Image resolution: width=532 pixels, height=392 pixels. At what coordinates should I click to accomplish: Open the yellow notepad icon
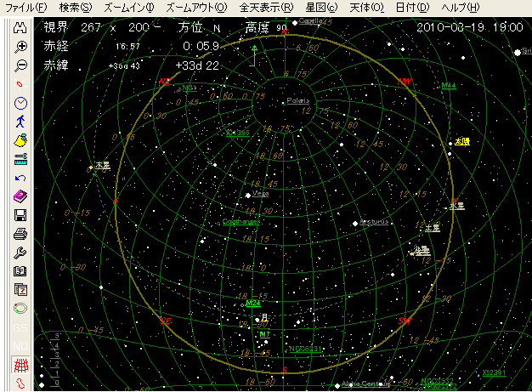pyautogui.click(x=20, y=140)
